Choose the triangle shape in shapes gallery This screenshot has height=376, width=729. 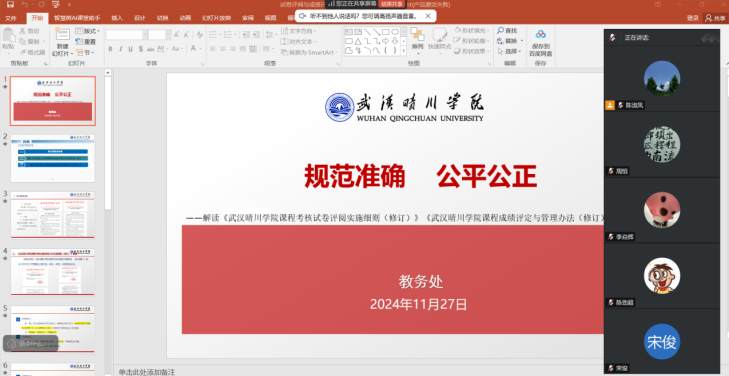(358, 41)
